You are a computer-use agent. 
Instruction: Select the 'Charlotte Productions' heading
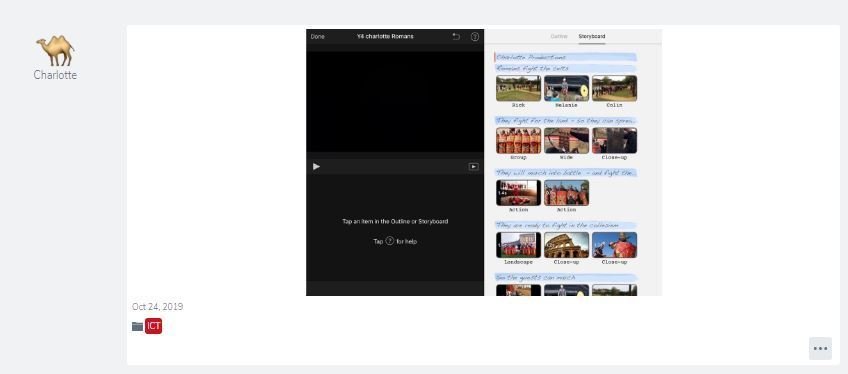click(x=566, y=57)
